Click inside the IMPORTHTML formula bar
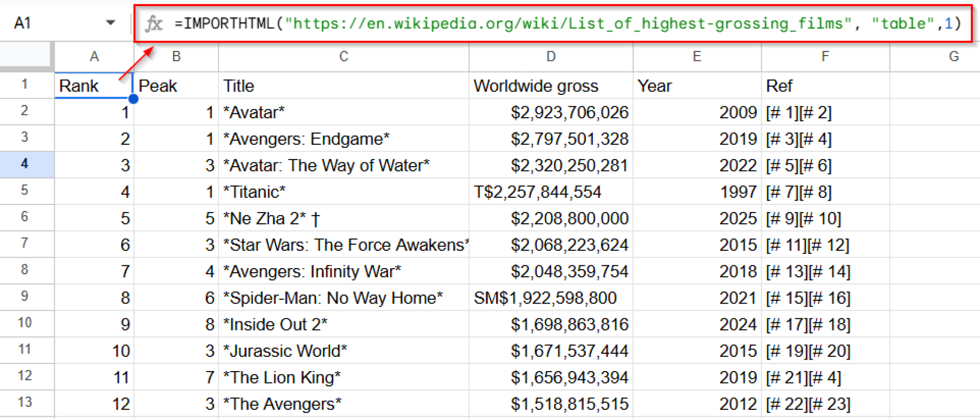 point(565,23)
